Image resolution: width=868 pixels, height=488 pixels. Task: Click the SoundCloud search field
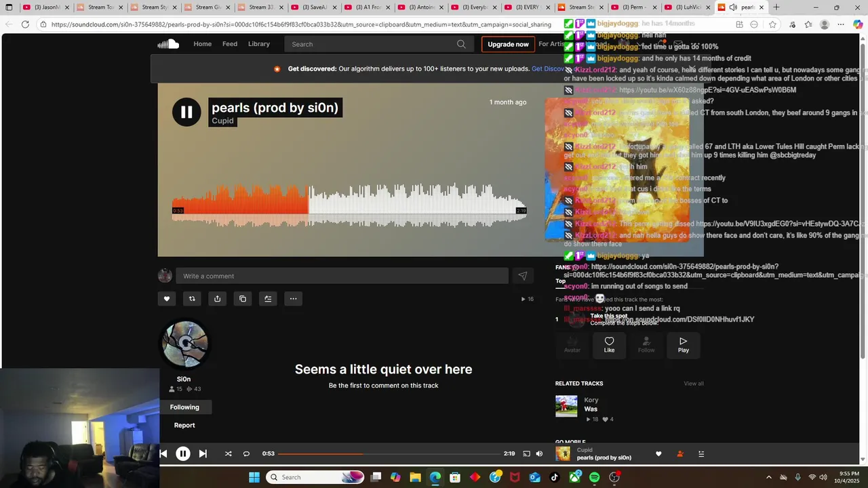click(x=380, y=44)
